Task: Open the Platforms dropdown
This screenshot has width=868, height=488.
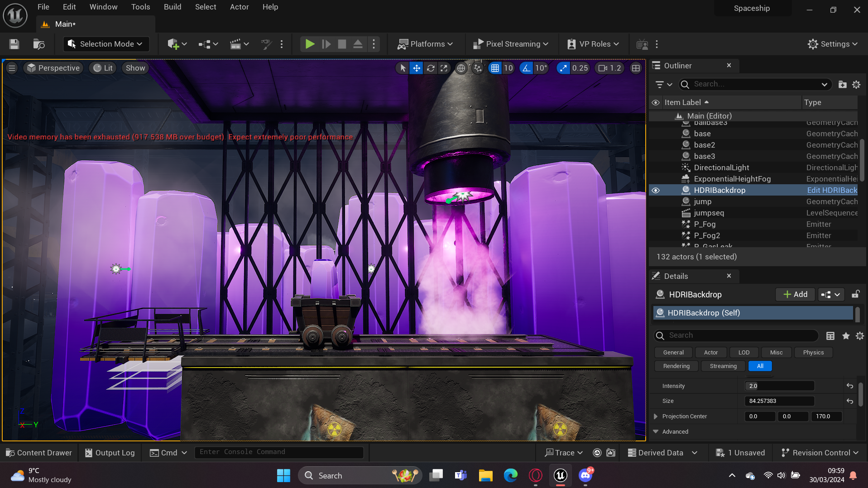Action: pyautogui.click(x=425, y=44)
